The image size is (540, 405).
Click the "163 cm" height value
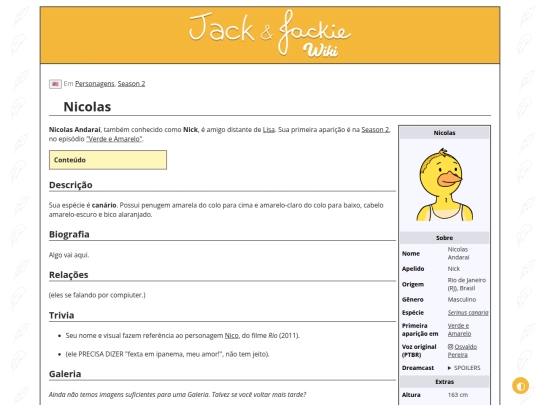point(458,395)
